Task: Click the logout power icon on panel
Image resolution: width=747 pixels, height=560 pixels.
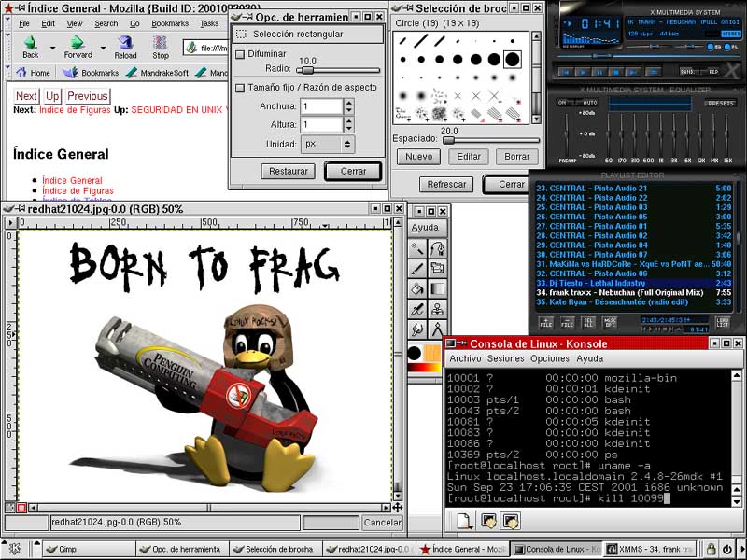Action: (x=727, y=549)
